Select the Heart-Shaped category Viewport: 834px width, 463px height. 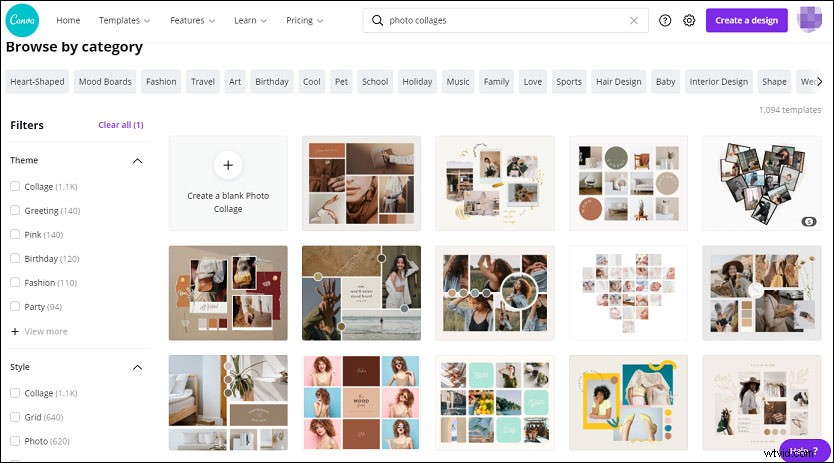tap(37, 81)
